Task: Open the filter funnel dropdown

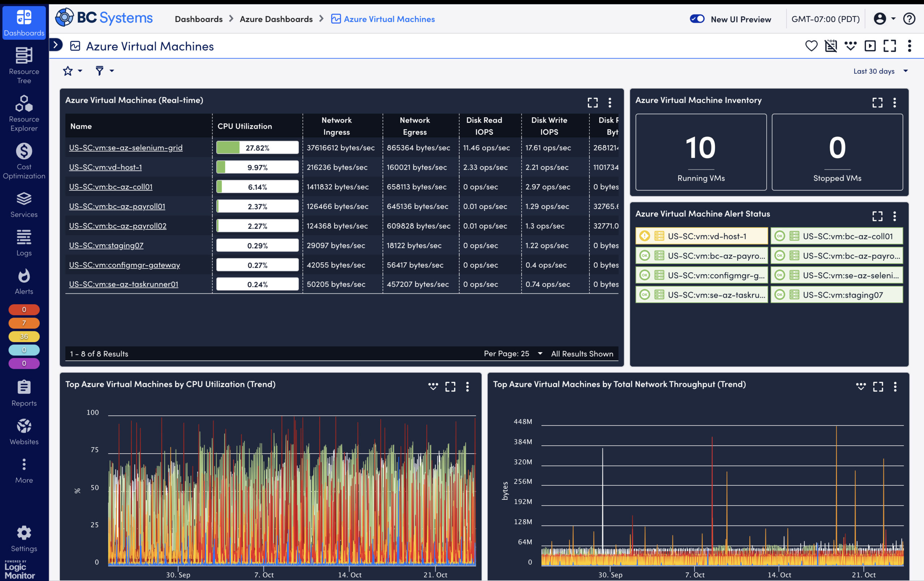Action: (104, 71)
